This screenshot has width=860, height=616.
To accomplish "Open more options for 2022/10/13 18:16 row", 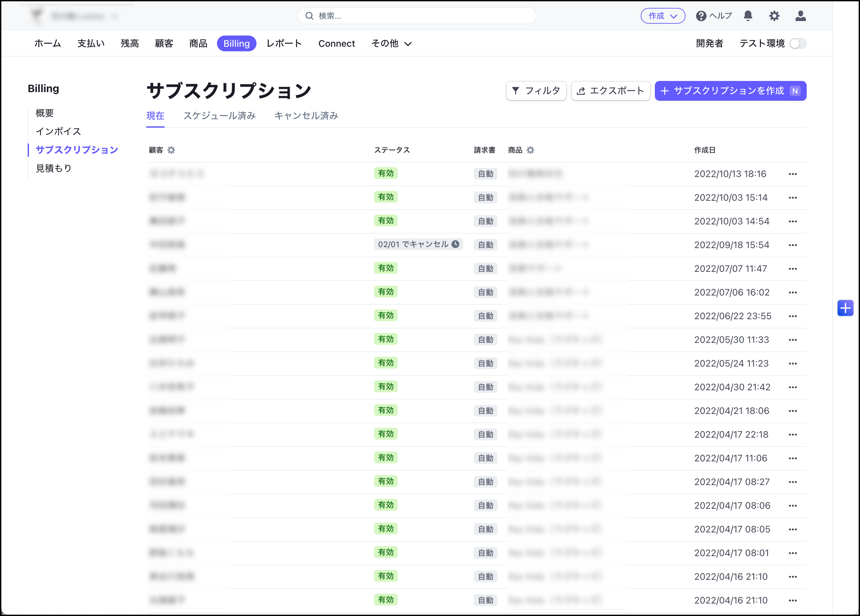I will click(793, 174).
